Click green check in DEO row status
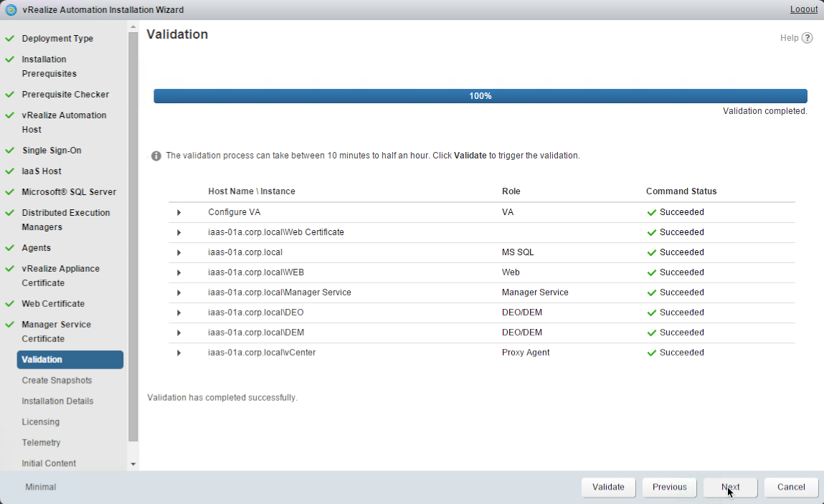The width and height of the screenshot is (824, 504). (652, 312)
